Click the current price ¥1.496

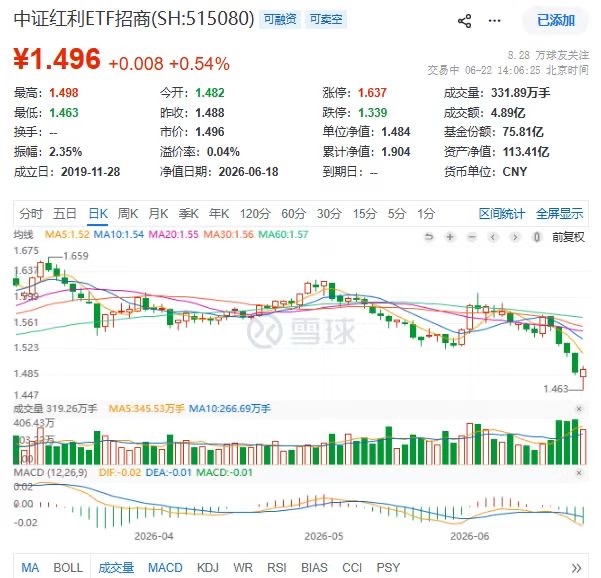pyautogui.click(x=57, y=59)
